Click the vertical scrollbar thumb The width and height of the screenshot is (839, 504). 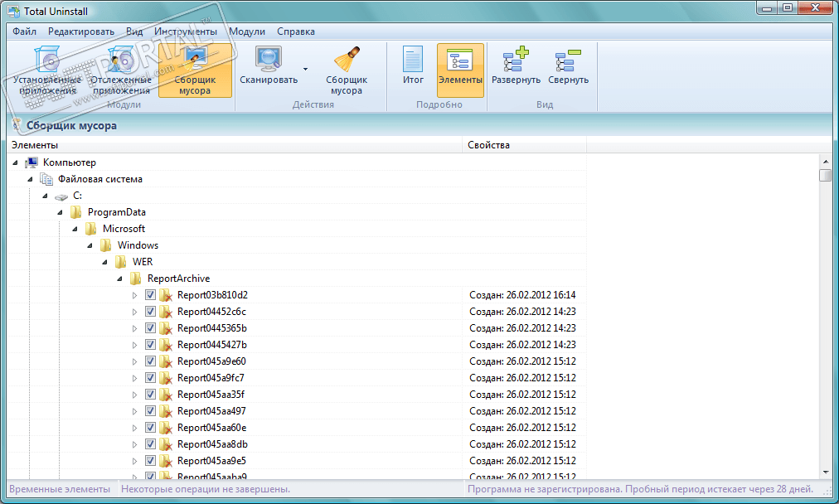[x=825, y=175]
